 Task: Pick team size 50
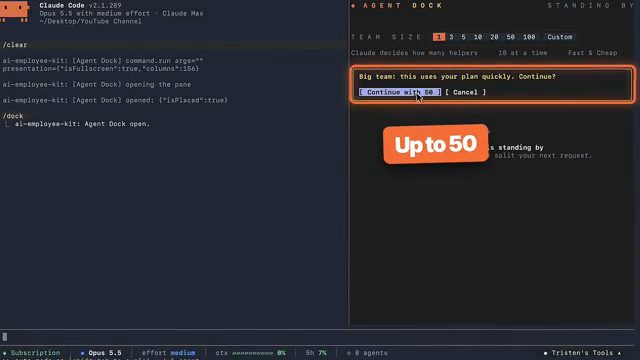(x=511, y=37)
